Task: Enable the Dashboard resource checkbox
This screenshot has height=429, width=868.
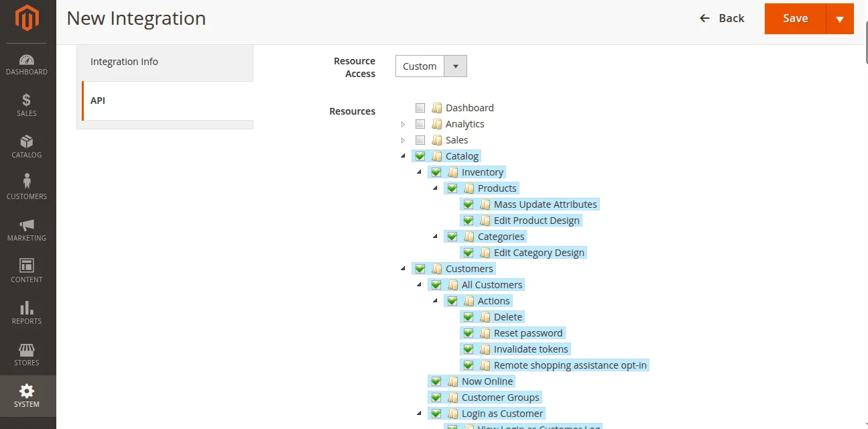Action: 420,107
